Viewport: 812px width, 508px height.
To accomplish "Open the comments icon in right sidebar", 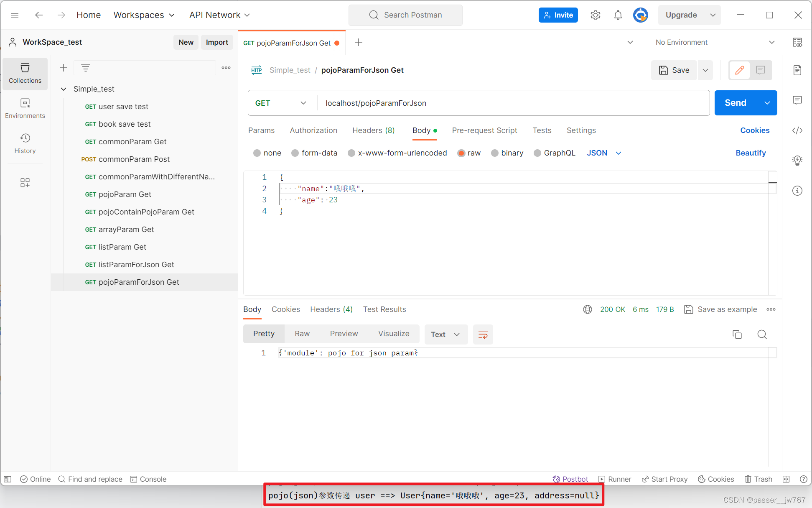I will (797, 100).
